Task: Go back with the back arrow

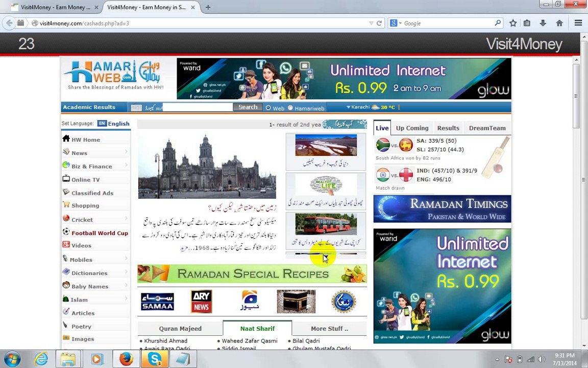Action: (9, 23)
